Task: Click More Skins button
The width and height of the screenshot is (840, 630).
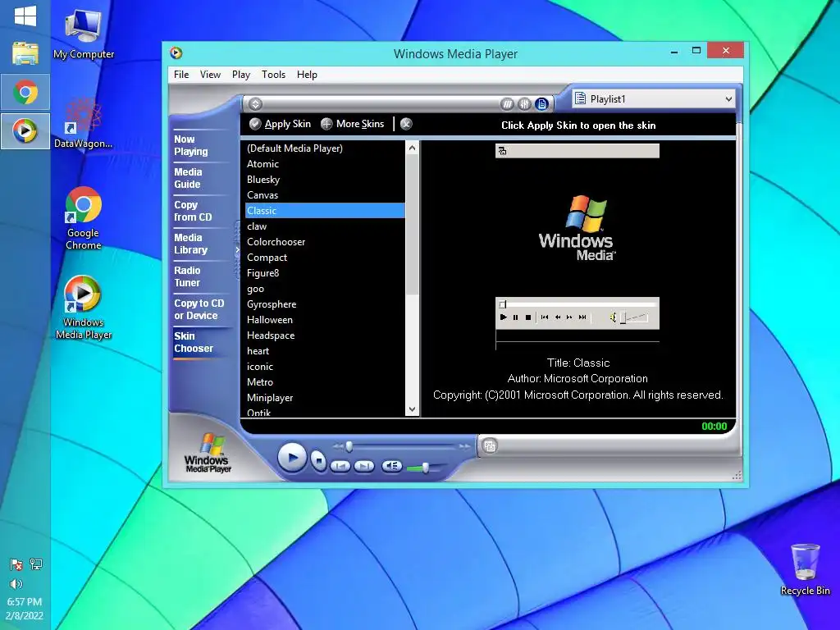Action: point(353,125)
